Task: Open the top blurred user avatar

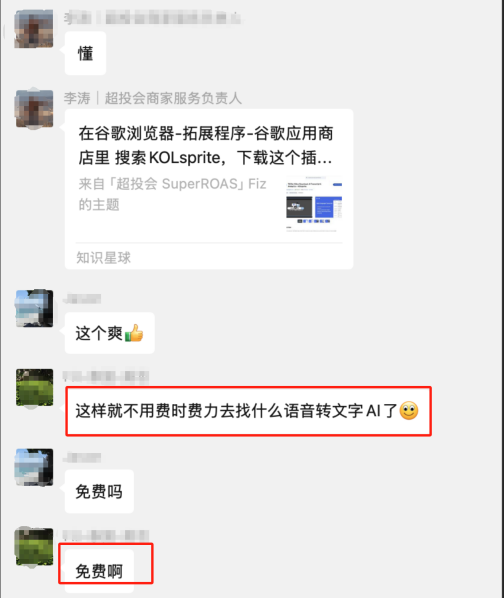Action: 34,29
